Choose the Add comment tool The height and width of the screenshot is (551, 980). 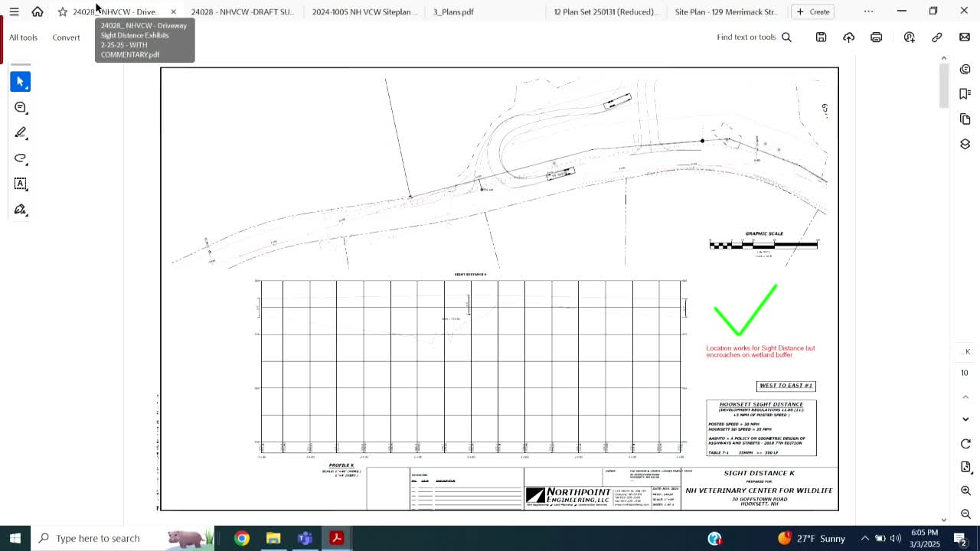coord(21,107)
